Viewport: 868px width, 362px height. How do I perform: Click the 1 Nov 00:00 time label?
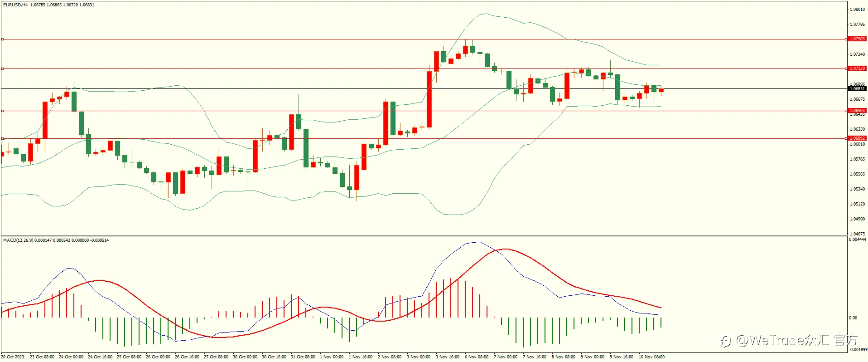(x=332, y=357)
